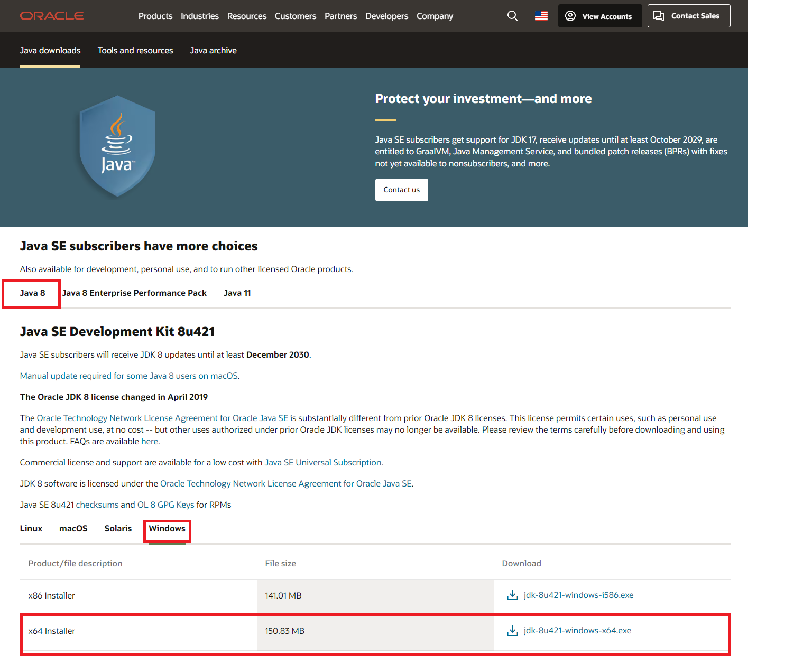This screenshot has height=663, width=812.
Task: Open Java SE Universal Subscription link
Action: point(323,463)
